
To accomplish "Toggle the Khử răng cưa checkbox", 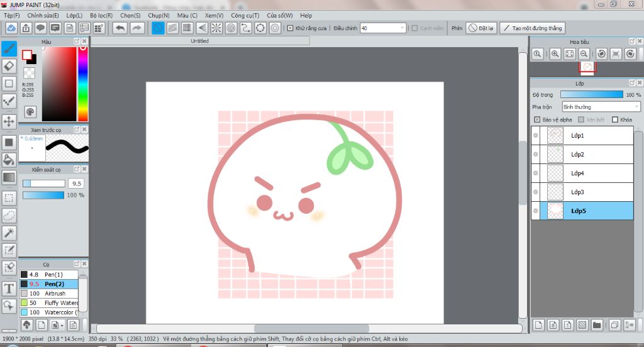I will point(290,28).
